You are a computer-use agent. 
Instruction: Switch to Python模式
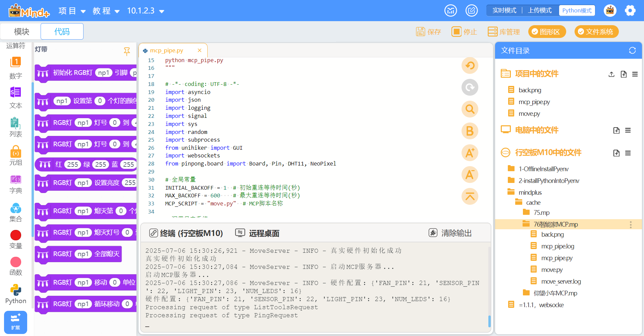(x=577, y=10)
